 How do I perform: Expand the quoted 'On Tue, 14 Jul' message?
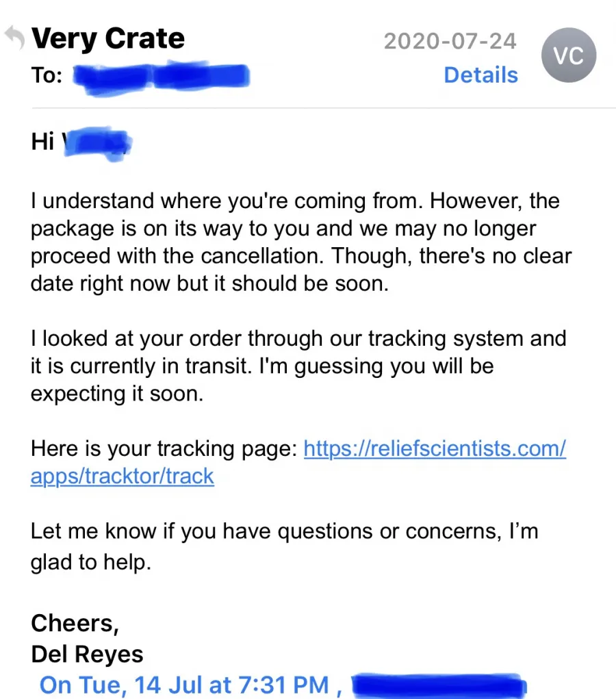click(x=184, y=685)
